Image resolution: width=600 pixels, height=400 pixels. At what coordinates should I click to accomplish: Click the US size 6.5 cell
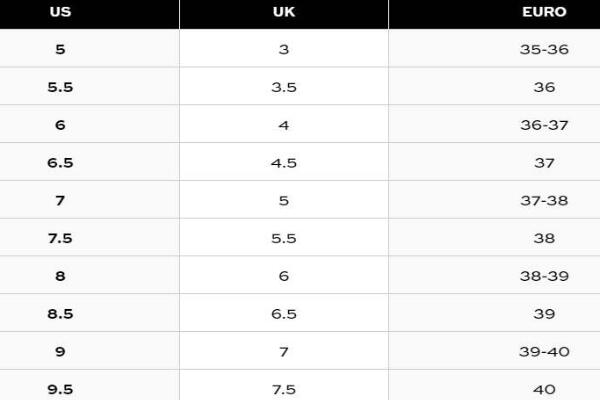coord(60,162)
